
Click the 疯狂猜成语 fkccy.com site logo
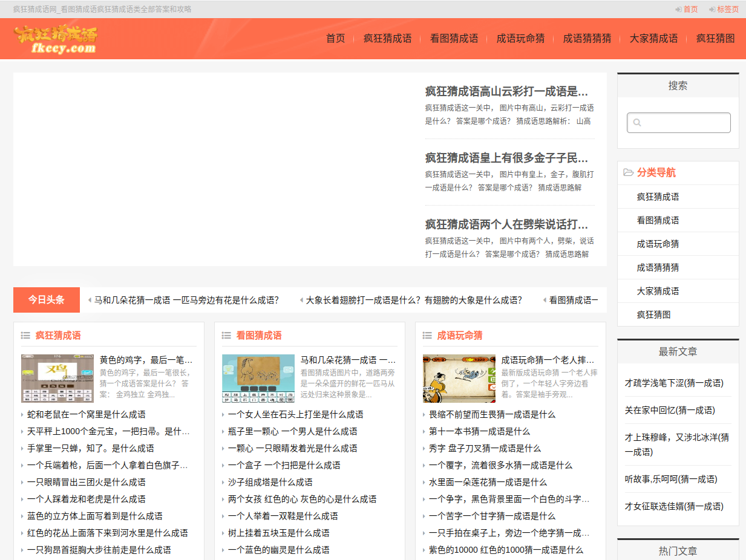[x=56, y=39]
